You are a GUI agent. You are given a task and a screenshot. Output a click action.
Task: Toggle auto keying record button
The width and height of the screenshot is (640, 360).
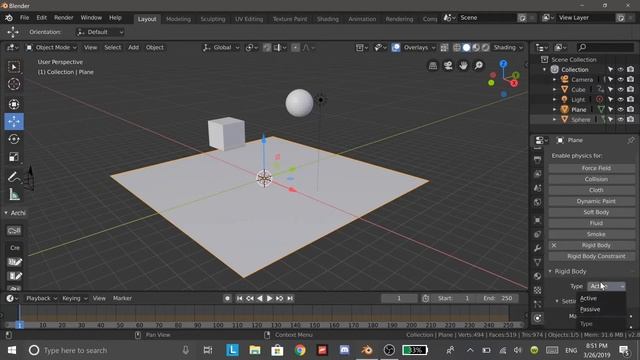pyautogui.click(x=227, y=298)
